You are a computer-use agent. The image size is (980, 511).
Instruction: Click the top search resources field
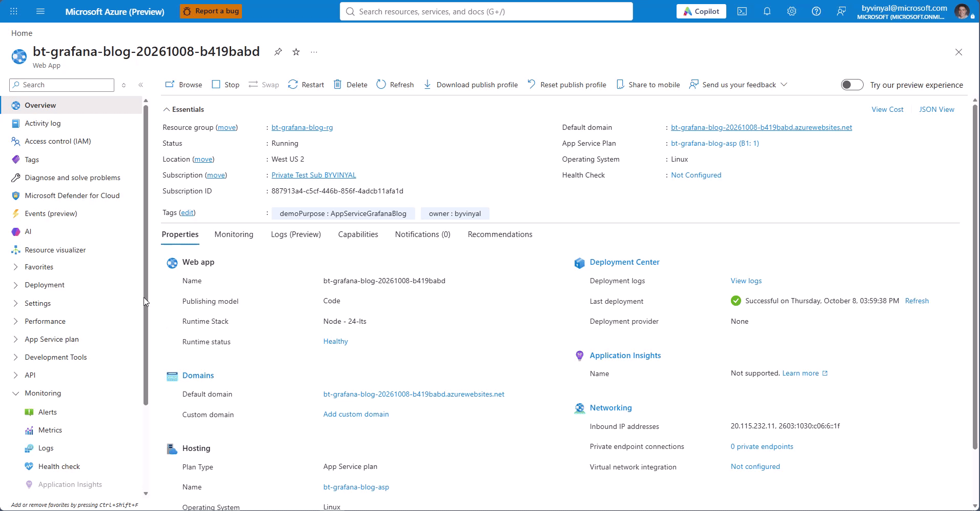486,11
